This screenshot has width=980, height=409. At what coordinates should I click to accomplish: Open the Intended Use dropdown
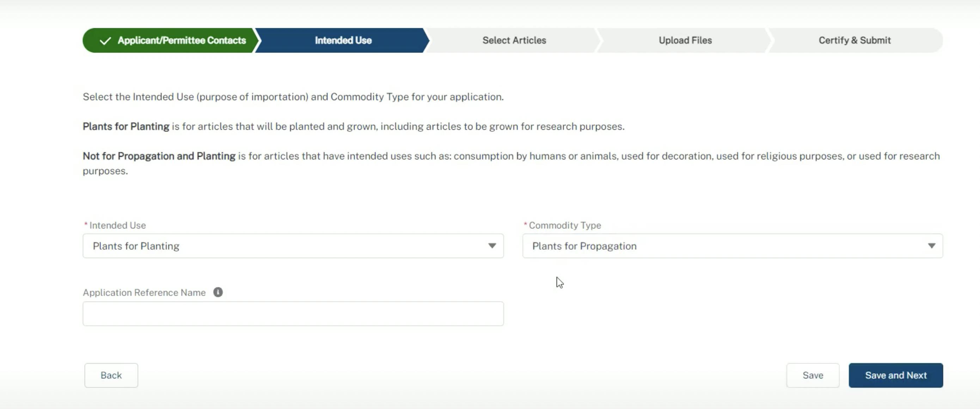[293, 246]
